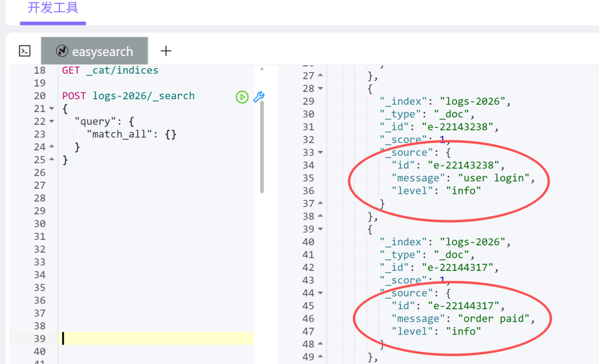The width and height of the screenshot is (599, 364).
Task: Toggle the fold marker at editor line 24
Action: (x=52, y=146)
